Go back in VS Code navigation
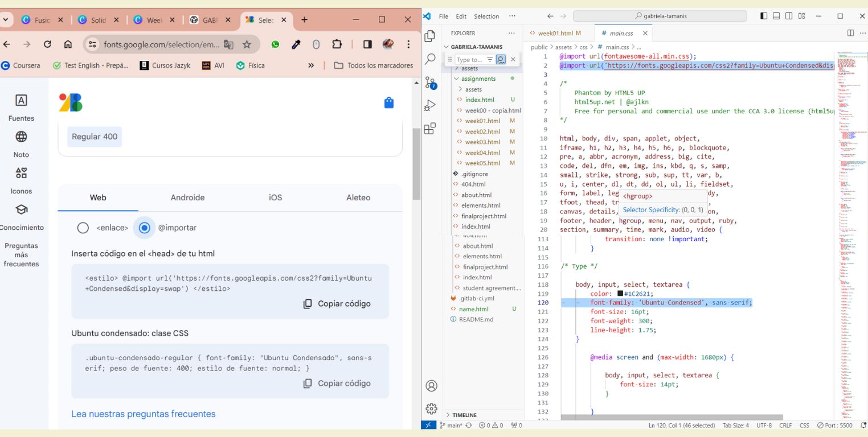This screenshot has height=437, width=868. pos(550,16)
